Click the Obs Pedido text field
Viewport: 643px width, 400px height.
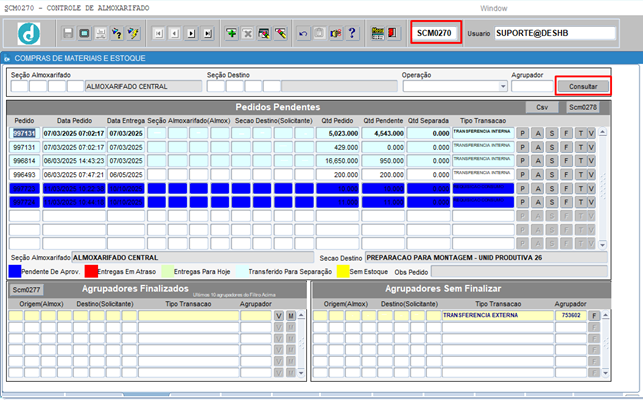click(x=519, y=272)
